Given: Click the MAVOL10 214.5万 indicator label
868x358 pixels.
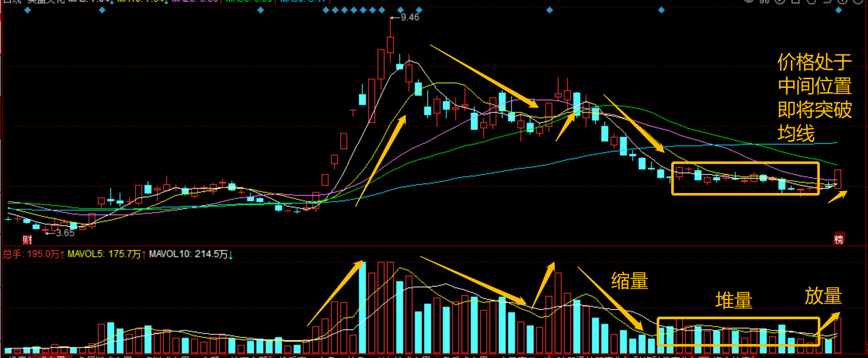Looking at the screenshot, I should point(191,254).
